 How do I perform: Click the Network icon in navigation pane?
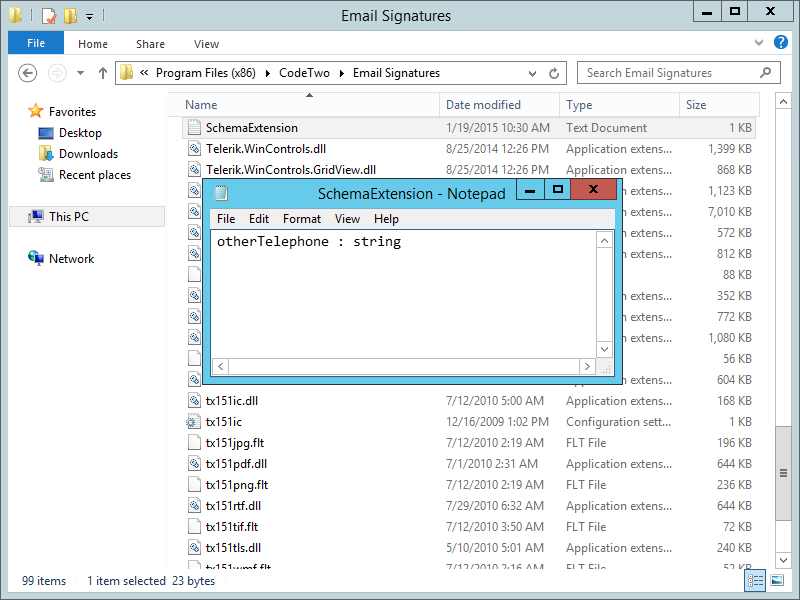(x=36, y=258)
